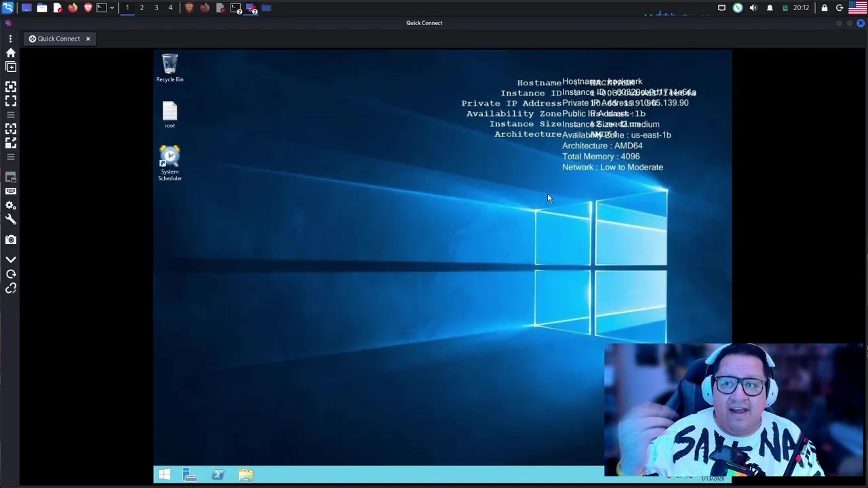Disconnect session with broken link icon
Image resolution: width=868 pixels, height=488 pixels.
pos(11,289)
